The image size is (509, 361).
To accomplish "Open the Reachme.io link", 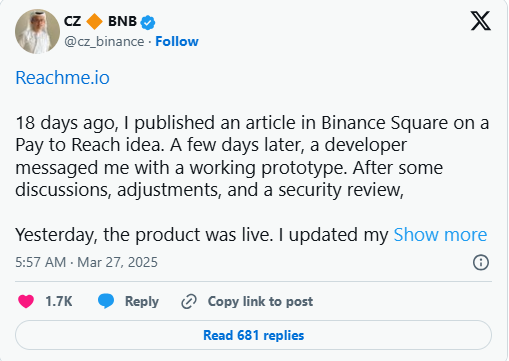I will coord(62,78).
